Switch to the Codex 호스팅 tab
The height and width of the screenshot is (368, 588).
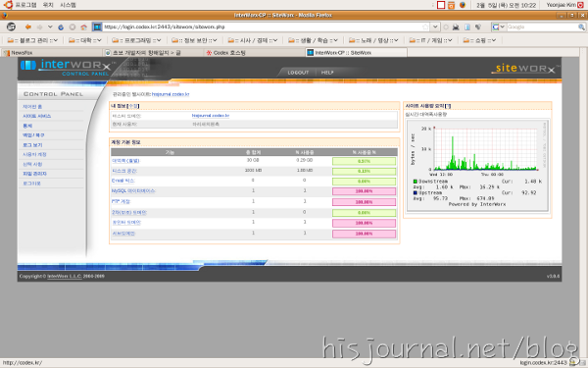pos(255,53)
